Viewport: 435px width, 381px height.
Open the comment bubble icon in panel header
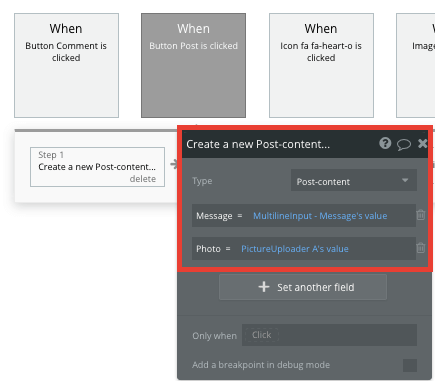(403, 144)
